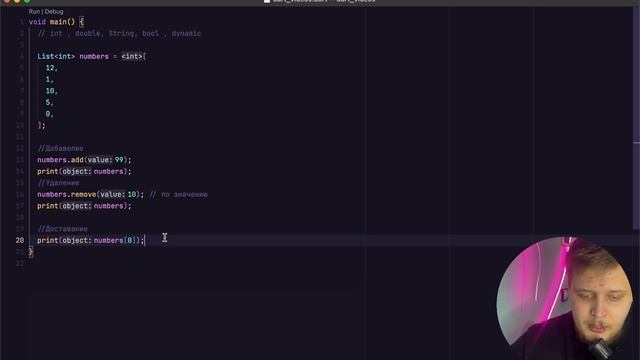Click the numbers[0] index on line 20
Screen dimensions: 640x360
[x=115, y=240]
